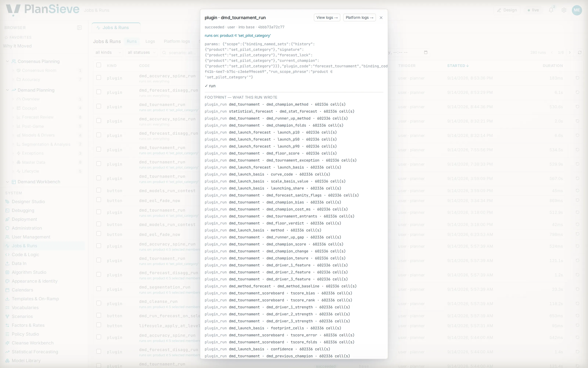Open View logs in the run dialog
Screen dimensions: 588x368
pos(327,17)
